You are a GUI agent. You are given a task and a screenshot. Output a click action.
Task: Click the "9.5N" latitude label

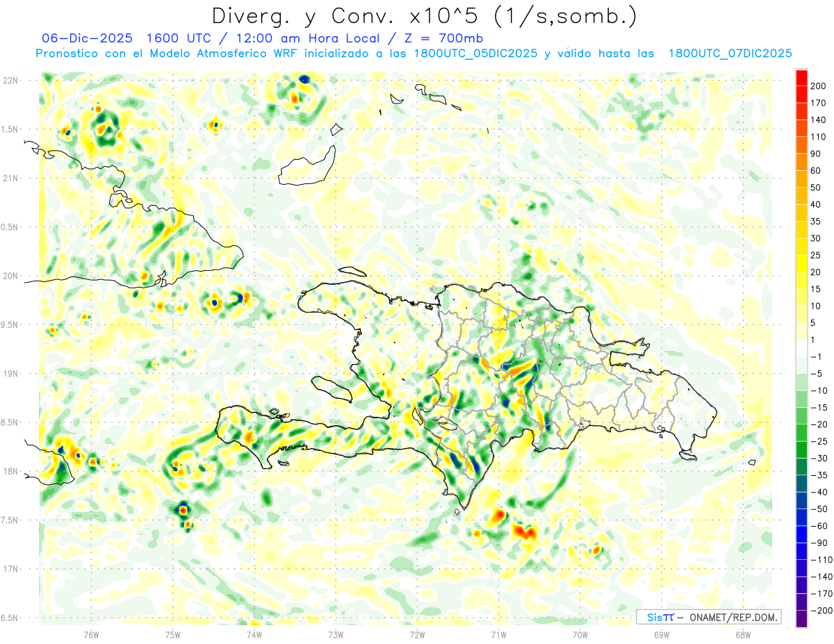coord(10,324)
